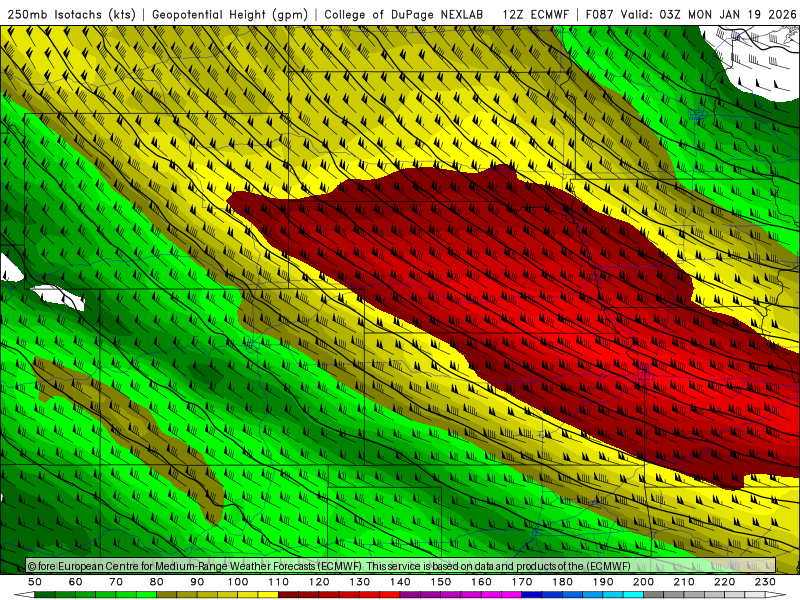Image resolution: width=800 pixels, height=600 pixels.
Task: Select the bright yellow swatch just before 110
Action: pyautogui.click(x=268, y=594)
